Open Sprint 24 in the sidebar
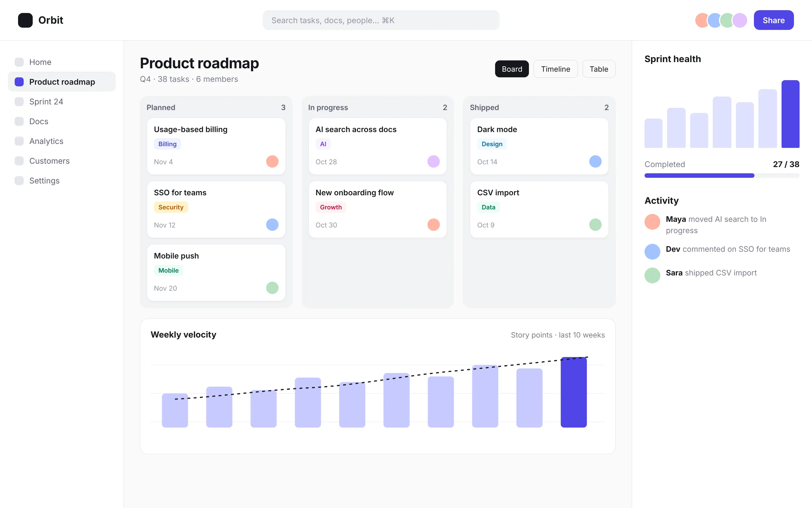Viewport: 812px width, 508px height. [62, 102]
